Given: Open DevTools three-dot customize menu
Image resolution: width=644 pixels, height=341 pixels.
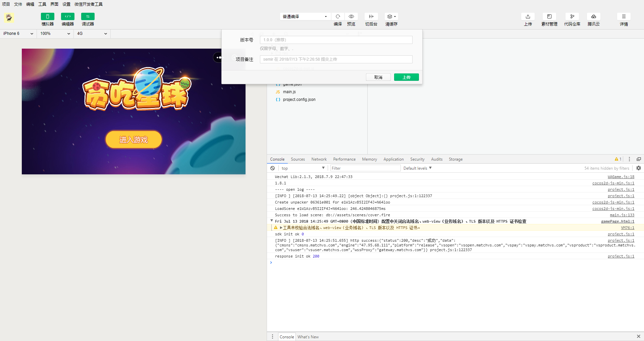Looking at the screenshot, I should click(629, 159).
